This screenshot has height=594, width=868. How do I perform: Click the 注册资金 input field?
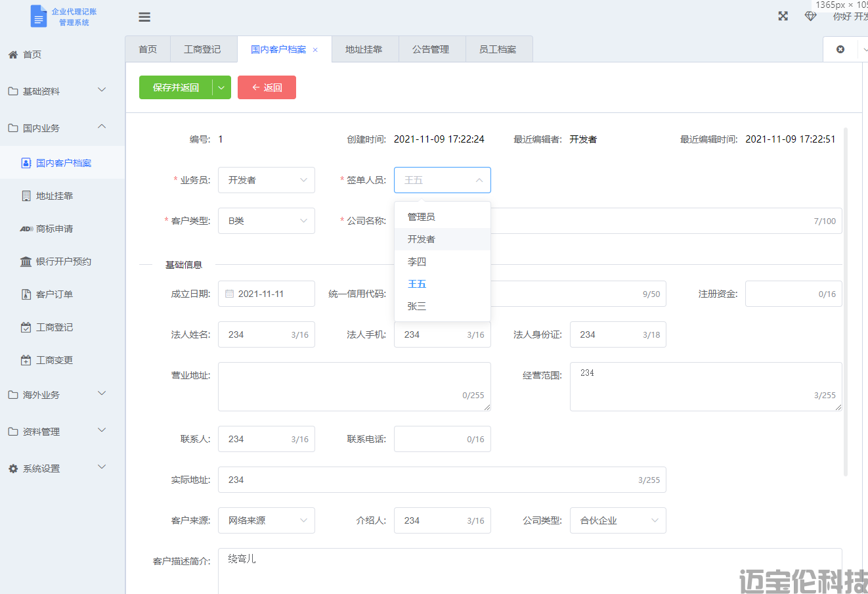point(794,294)
